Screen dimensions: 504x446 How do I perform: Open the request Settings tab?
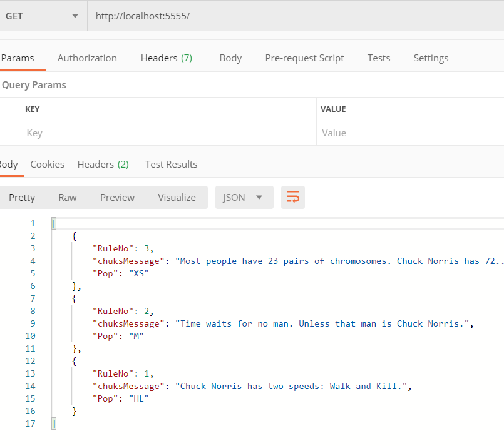tap(431, 58)
